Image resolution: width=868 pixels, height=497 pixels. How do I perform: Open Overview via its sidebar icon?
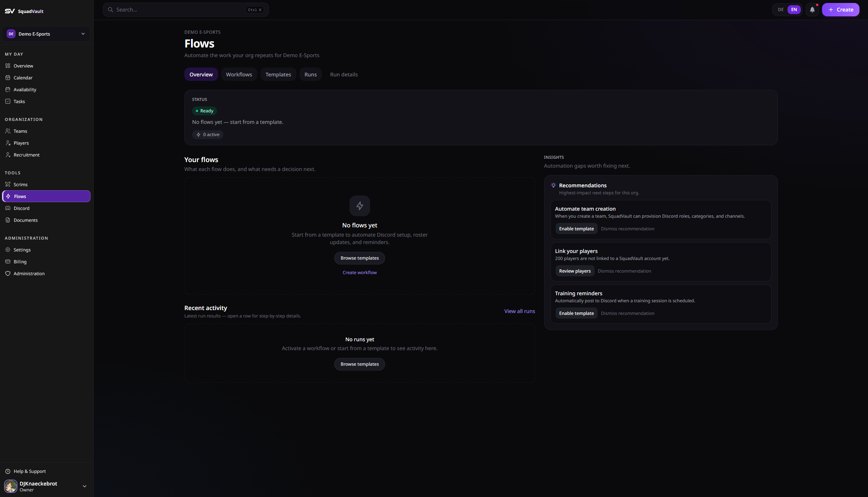8,66
